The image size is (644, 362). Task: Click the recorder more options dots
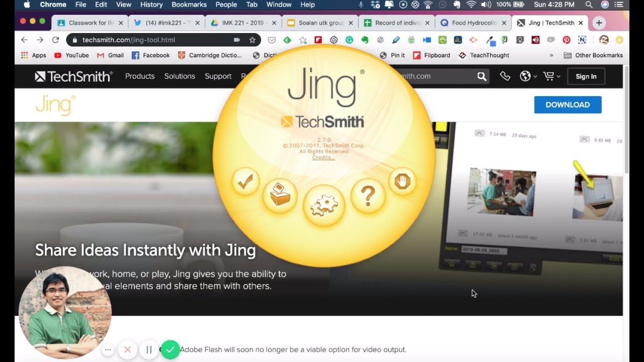click(108, 349)
